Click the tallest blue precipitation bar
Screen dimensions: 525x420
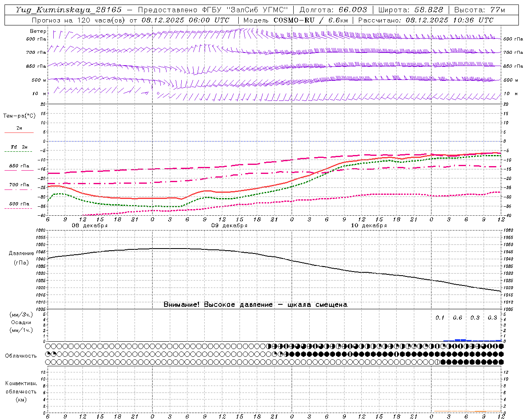coord(460,340)
